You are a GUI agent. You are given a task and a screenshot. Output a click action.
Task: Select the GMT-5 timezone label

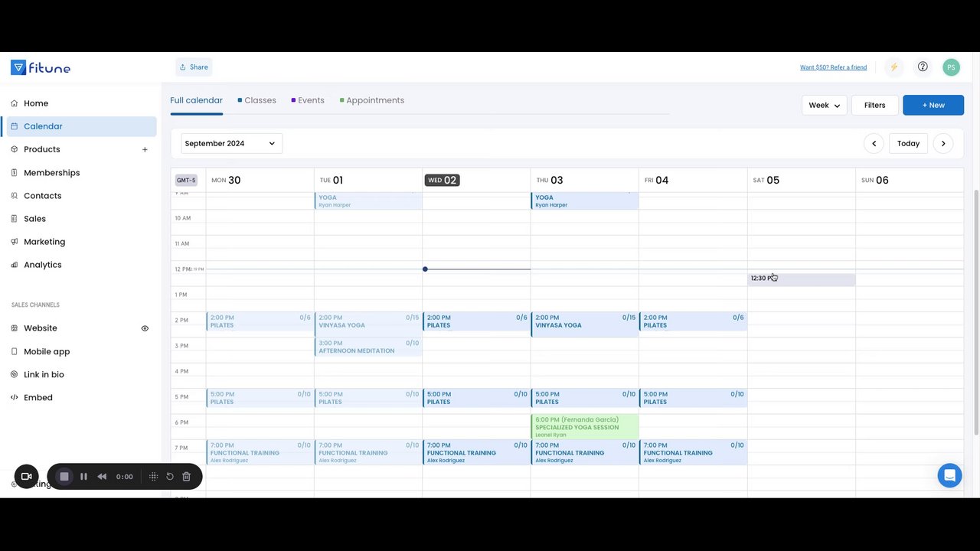186,181
